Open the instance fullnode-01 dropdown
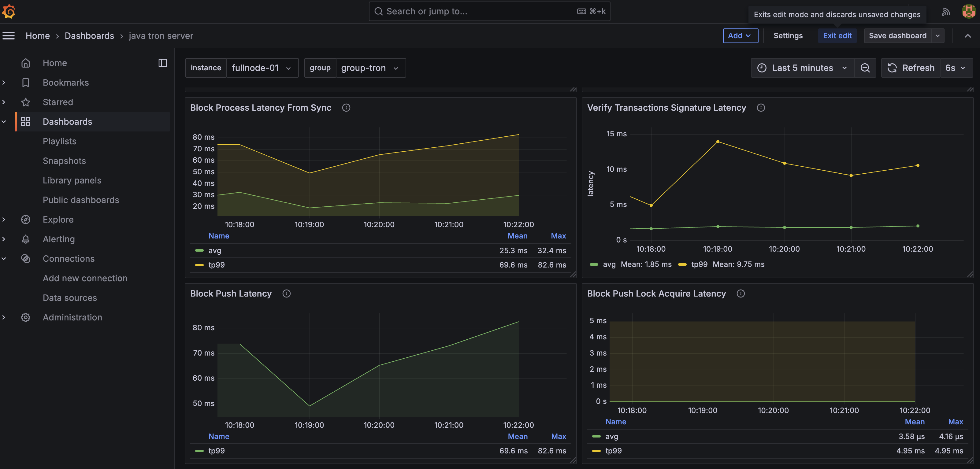This screenshot has height=469, width=980. [x=262, y=68]
